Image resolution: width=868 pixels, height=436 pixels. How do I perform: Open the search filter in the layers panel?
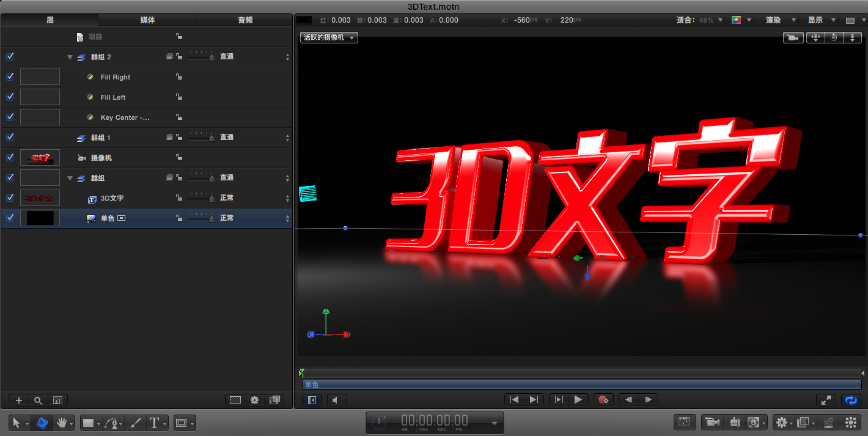point(37,401)
